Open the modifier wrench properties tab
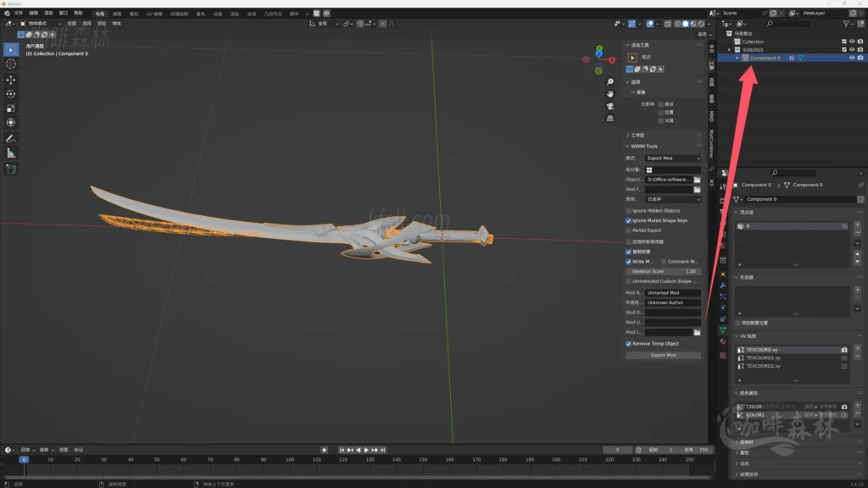The height and width of the screenshot is (488, 868). click(723, 286)
